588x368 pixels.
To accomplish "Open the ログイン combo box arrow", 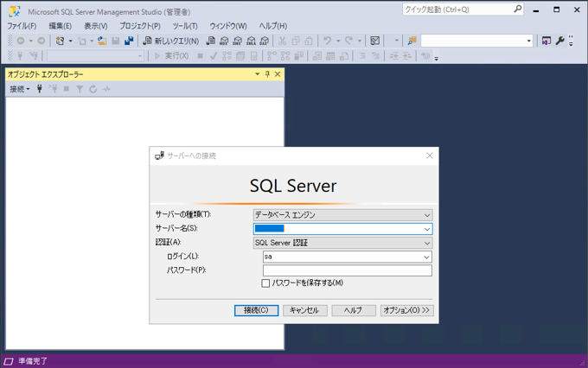I will (426, 257).
